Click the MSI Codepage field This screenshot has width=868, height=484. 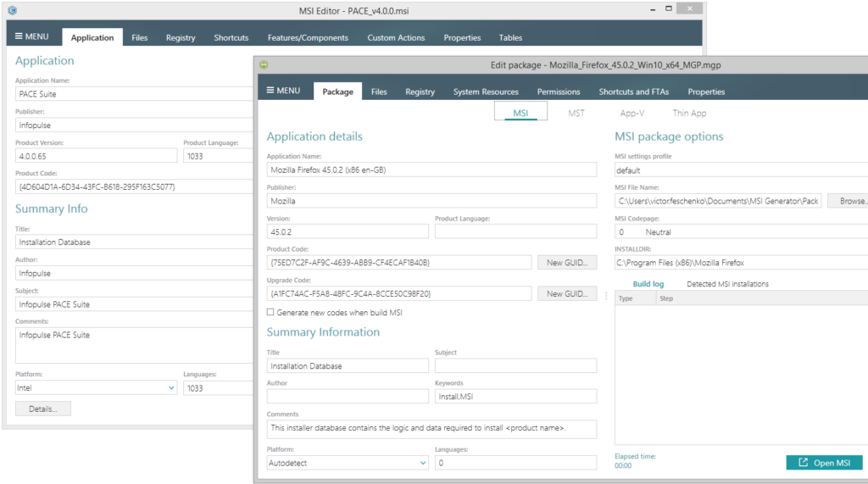coord(741,231)
